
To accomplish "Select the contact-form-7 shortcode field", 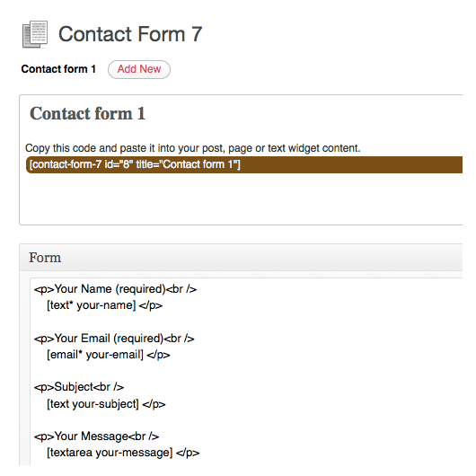I will pyautogui.click(x=244, y=165).
